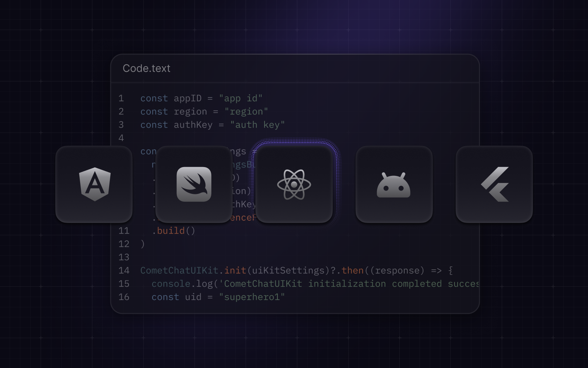Click the console.log code line
This screenshot has width=588, height=368.
click(x=315, y=284)
